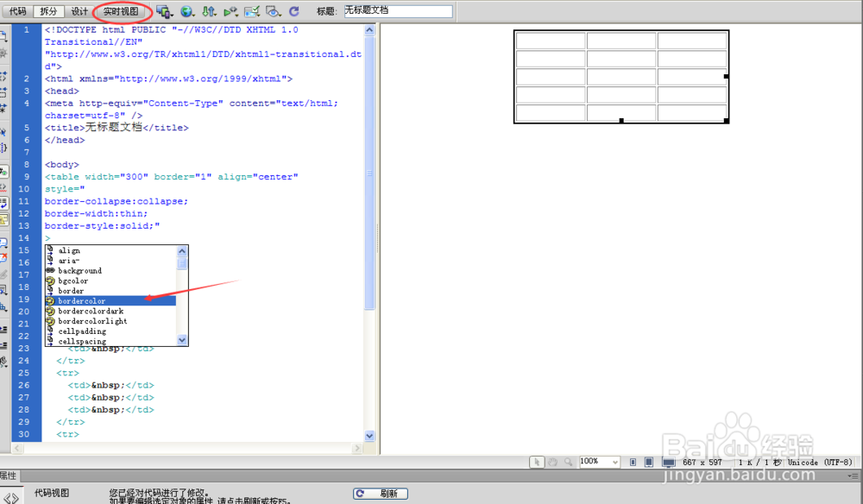The image size is (863, 504).
Task: Toggle Highlight Invalid Code icon
Action: pos(3,187)
